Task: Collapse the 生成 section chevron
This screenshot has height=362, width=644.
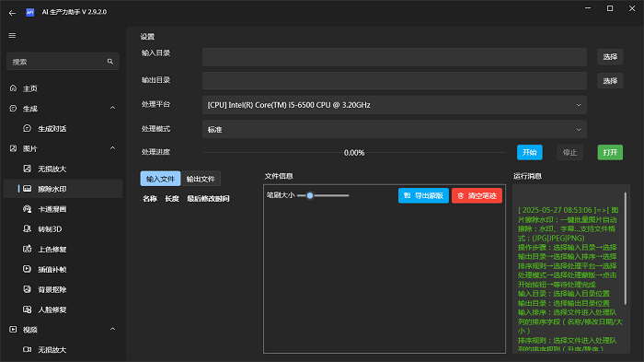Action: pyautogui.click(x=112, y=108)
